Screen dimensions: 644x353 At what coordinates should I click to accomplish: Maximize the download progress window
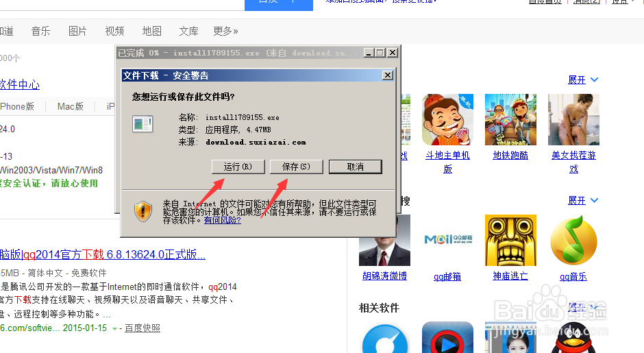[380, 53]
